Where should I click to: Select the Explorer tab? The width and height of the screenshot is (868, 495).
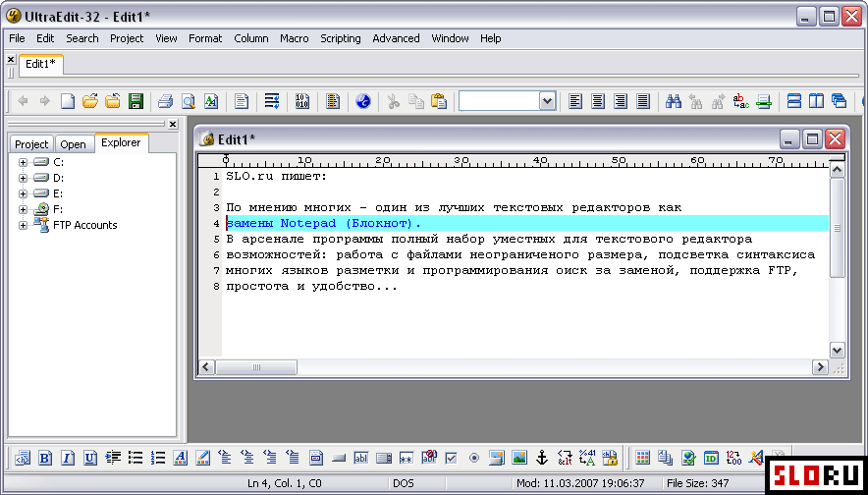click(121, 142)
